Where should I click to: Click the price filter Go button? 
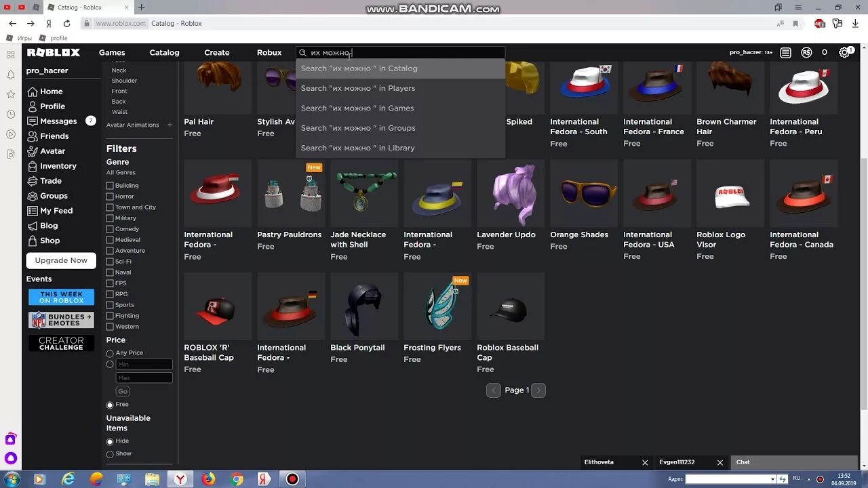[122, 391]
